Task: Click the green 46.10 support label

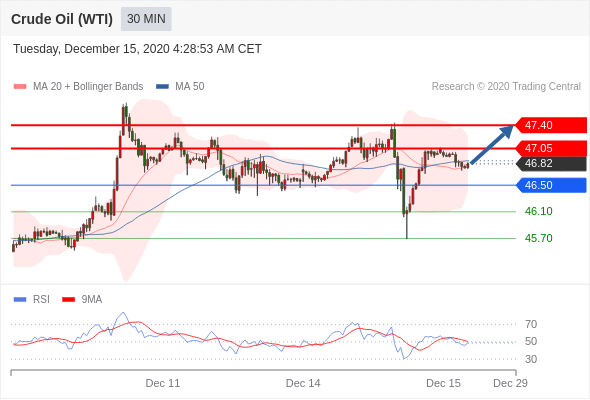Action: tap(538, 211)
